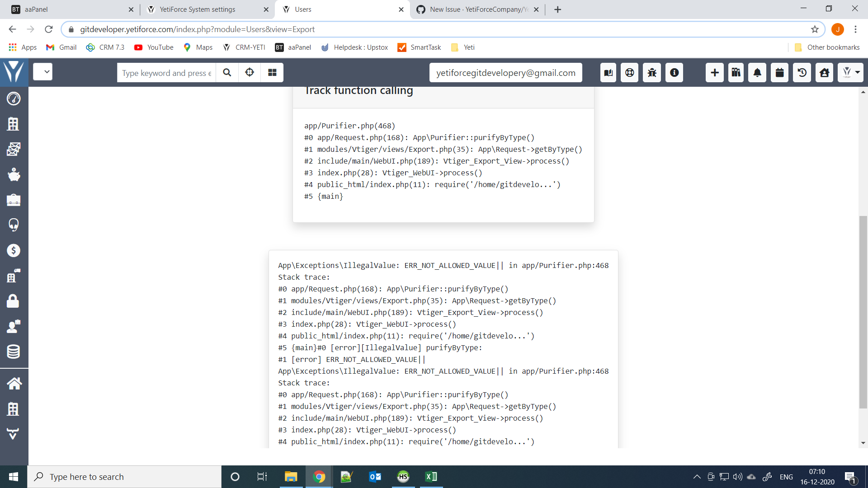Open Outlook from the taskbar
868x488 pixels.
(x=375, y=477)
